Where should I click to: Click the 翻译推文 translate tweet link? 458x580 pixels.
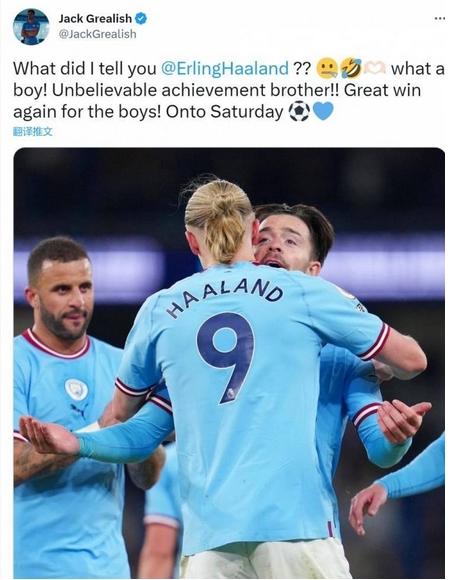pyautogui.click(x=33, y=131)
